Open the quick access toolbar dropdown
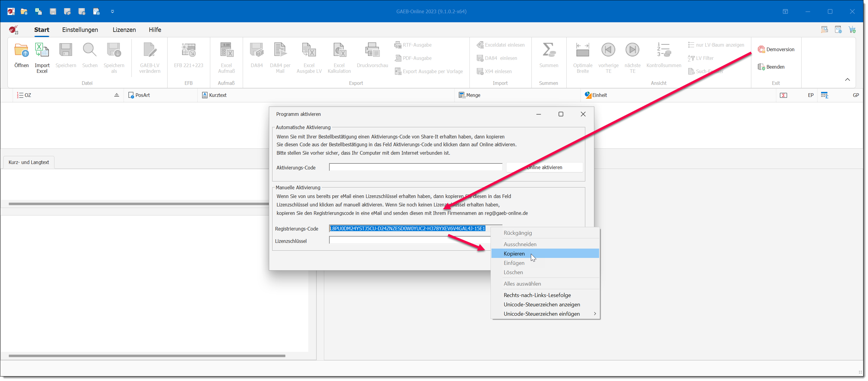The width and height of the screenshot is (868, 381). click(x=112, y=11)
